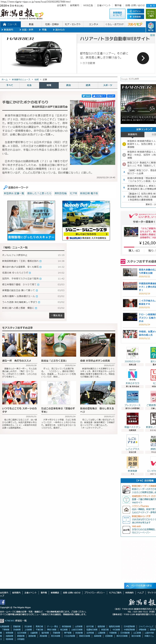Image resolution: width=156 pixels, height=644 pixels.
Task: Open the article's boke flower photo
Action: click(x=93, y=132)
